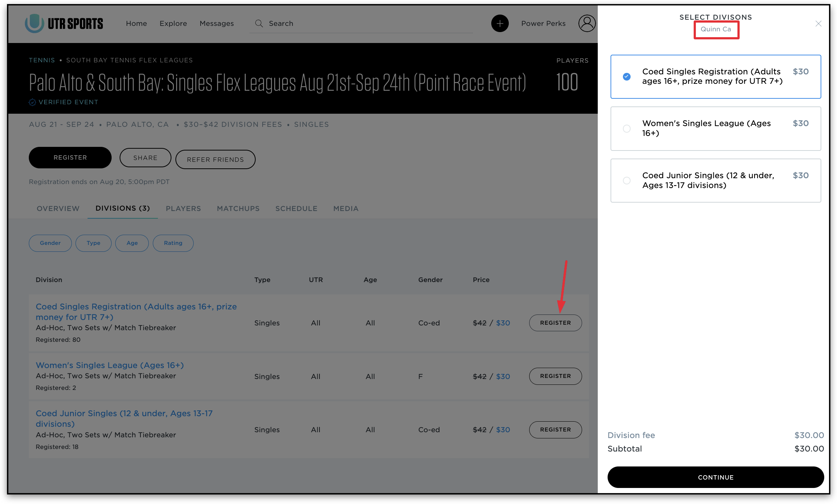The image size is (837, 504).
Task: Switch to the Schedule tab
Action: click(x=296, y=208)
